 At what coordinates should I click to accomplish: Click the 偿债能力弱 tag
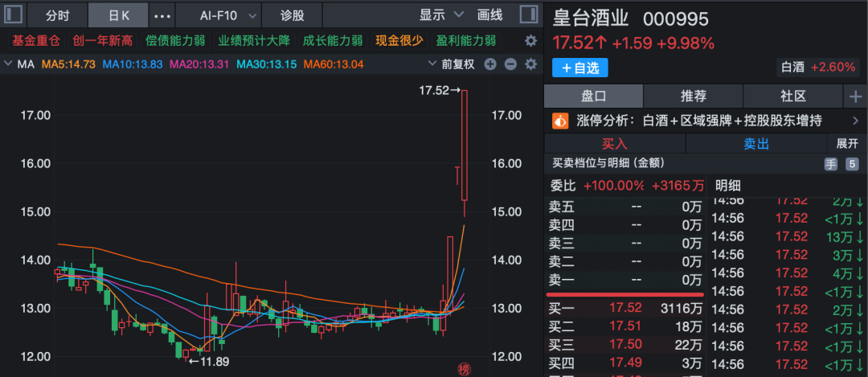(x=175, y=41)
